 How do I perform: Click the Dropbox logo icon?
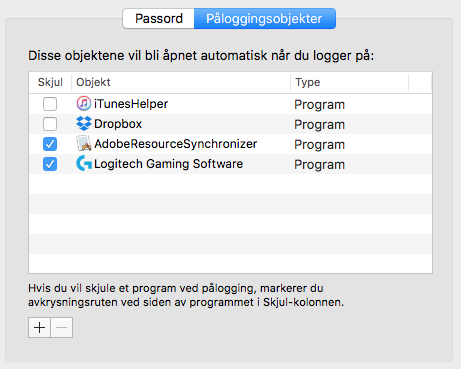(84, 124)
